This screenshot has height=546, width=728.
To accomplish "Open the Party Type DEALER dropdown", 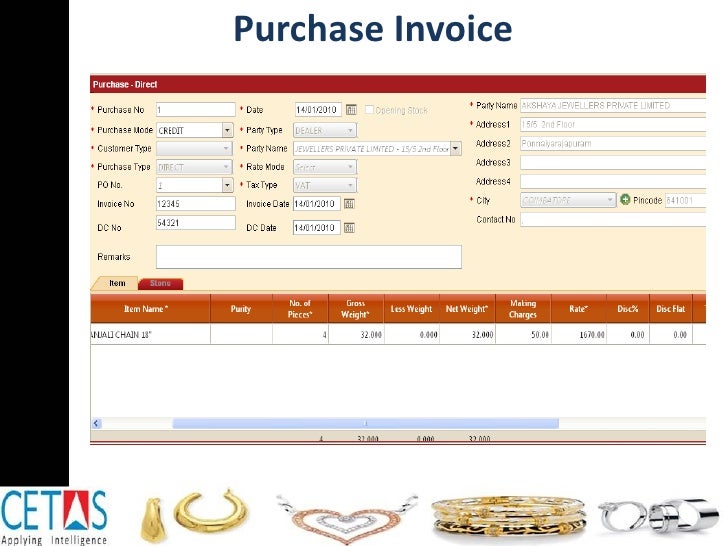I will 325,130.
